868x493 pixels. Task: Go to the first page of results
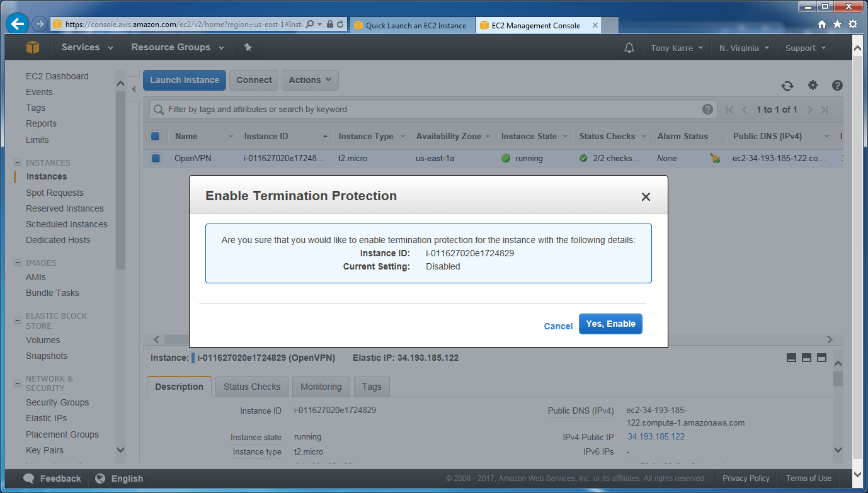pyautogui.click(x=729, y=110)
